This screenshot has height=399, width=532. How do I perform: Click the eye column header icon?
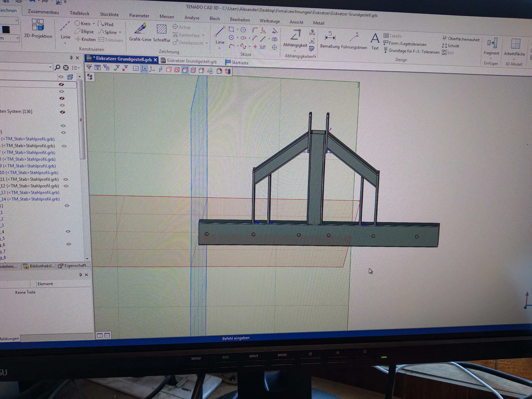[x=61, y=77]
